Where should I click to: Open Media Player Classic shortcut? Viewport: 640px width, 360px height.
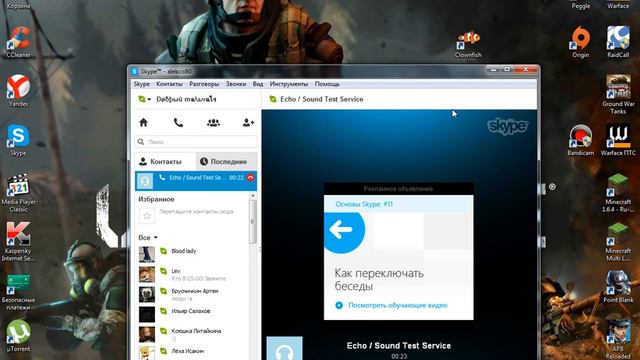tap(18, 193)
